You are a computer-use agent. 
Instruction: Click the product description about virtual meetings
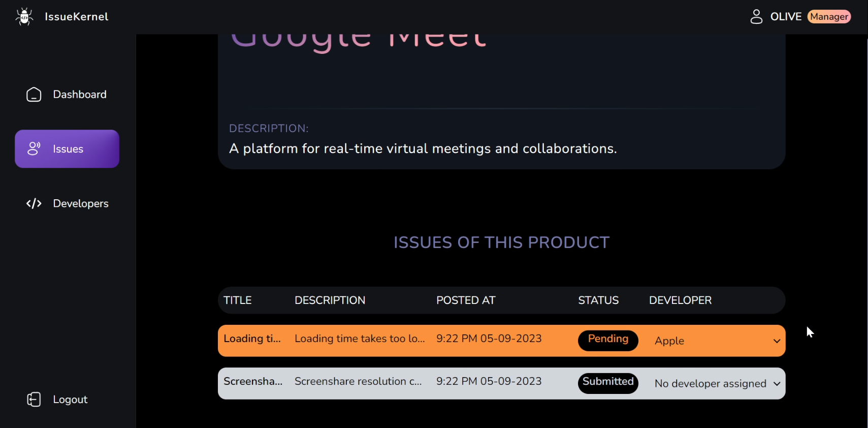pos(423,148)
